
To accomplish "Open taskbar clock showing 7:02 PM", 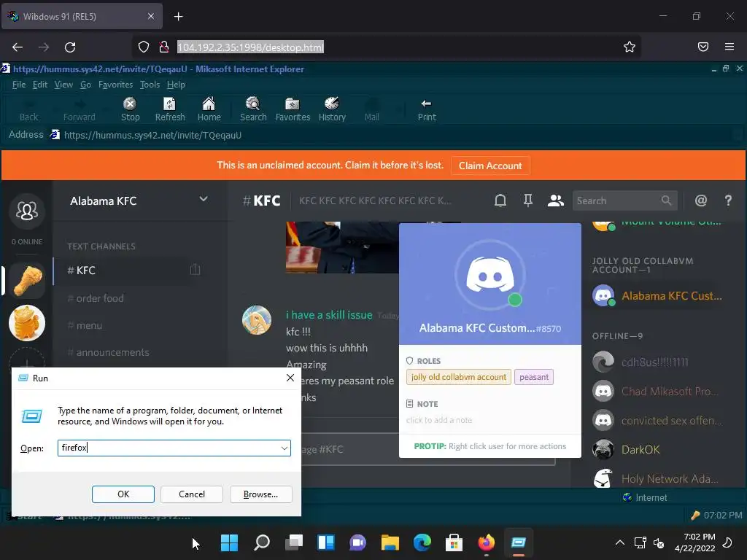I will click(694, 542).
